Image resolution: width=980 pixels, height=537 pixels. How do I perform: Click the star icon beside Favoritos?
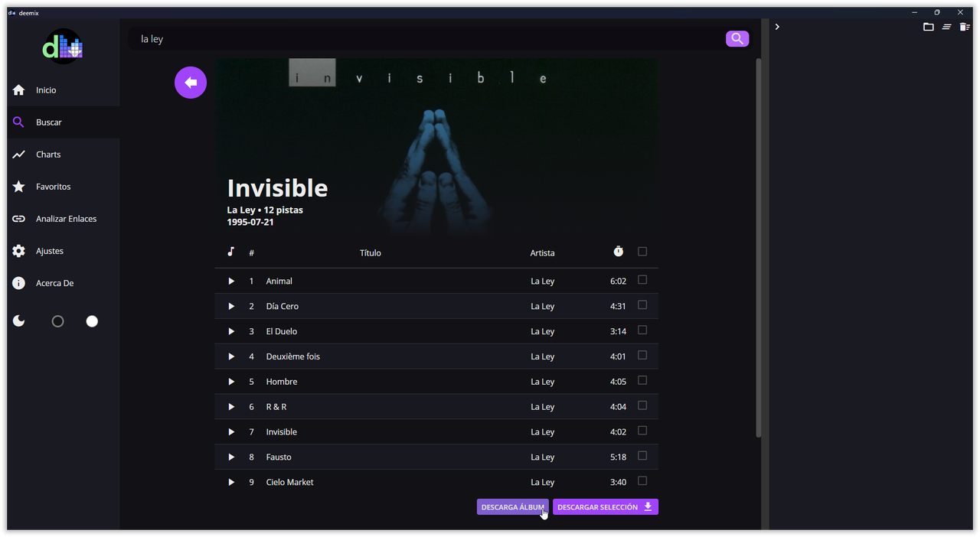pyautogui.click(x=19, y=187)
